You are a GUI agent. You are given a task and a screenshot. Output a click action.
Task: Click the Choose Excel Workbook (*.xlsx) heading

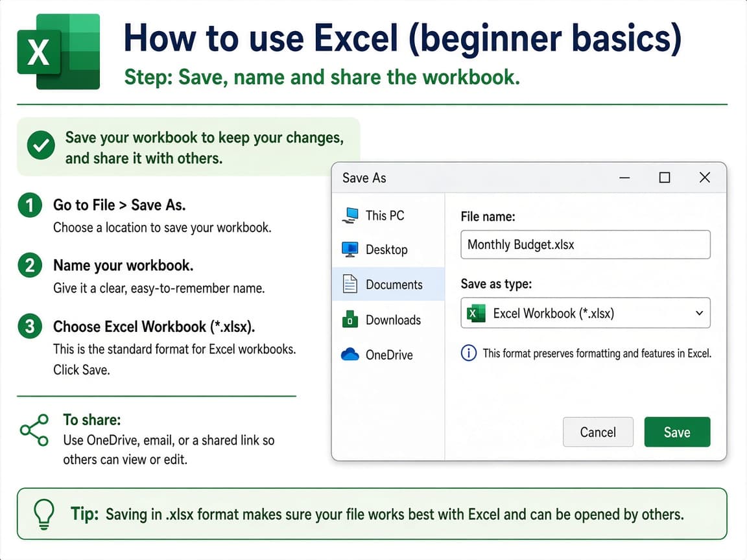coord(154,327)
